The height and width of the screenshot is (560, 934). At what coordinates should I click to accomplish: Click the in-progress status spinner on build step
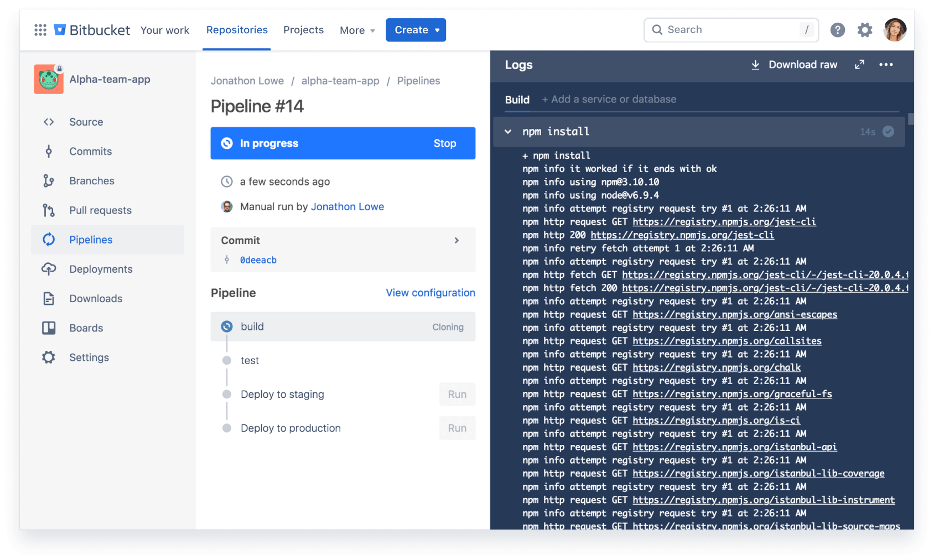tap(226, 326)
